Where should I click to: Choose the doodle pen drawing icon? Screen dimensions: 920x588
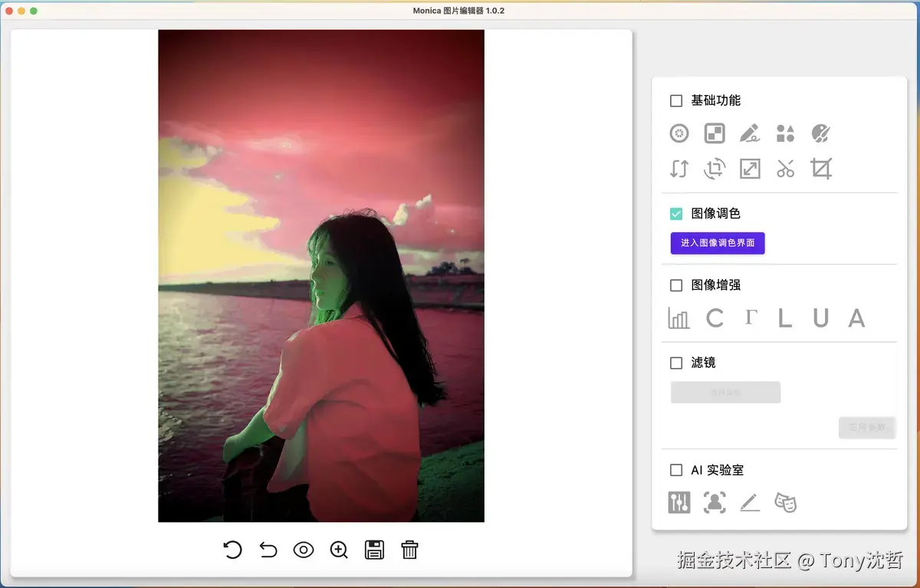(x=750, y=133)
